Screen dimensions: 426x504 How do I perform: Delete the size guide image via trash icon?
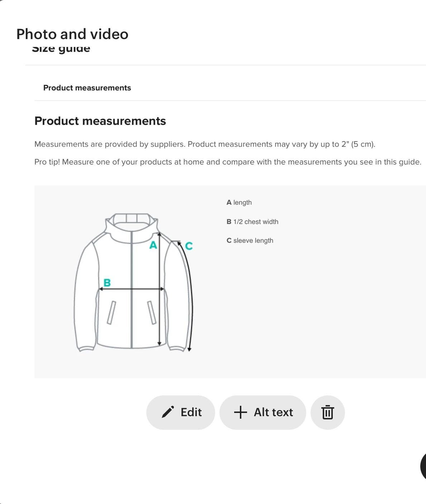327,412
